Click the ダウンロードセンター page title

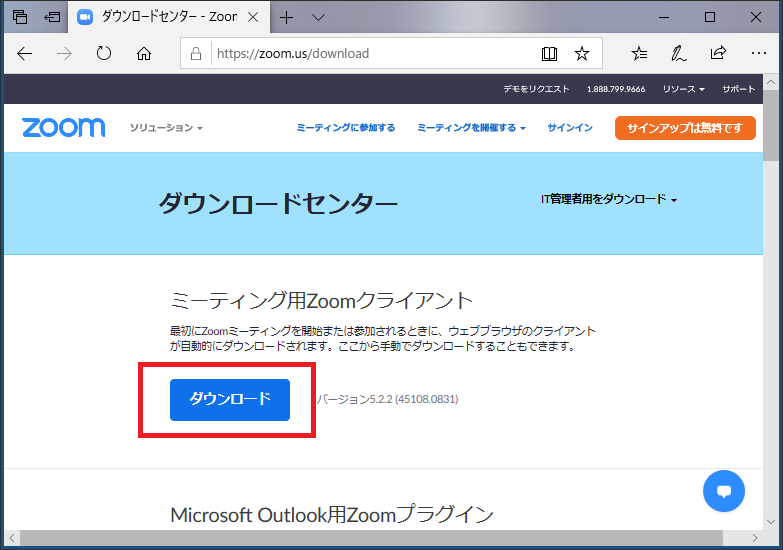point(278,203)
